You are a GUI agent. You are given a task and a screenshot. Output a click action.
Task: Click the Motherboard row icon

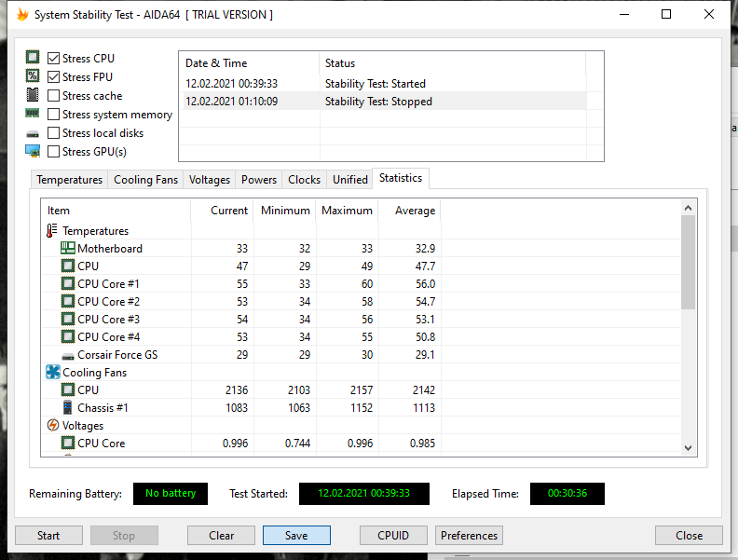click(68, 248)
